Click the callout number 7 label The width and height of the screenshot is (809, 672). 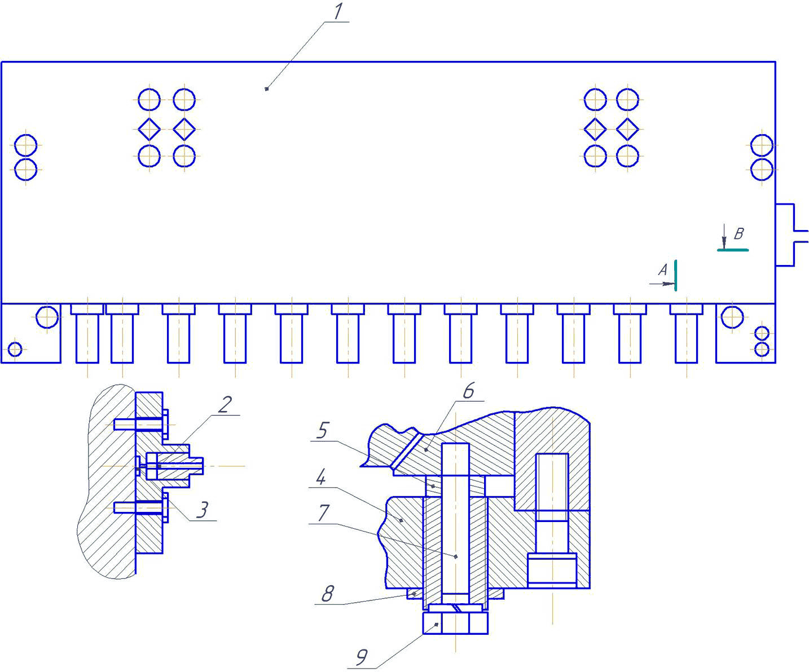(323, 514)
